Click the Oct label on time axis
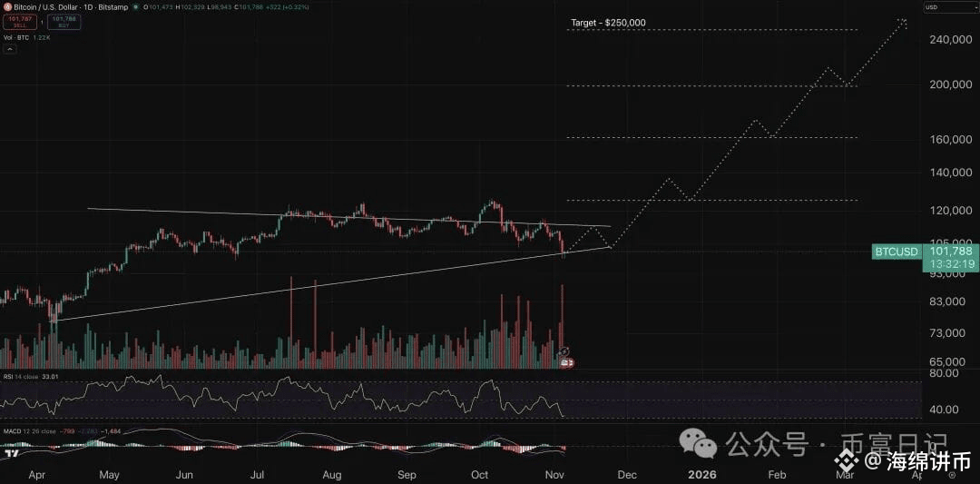 480,475
